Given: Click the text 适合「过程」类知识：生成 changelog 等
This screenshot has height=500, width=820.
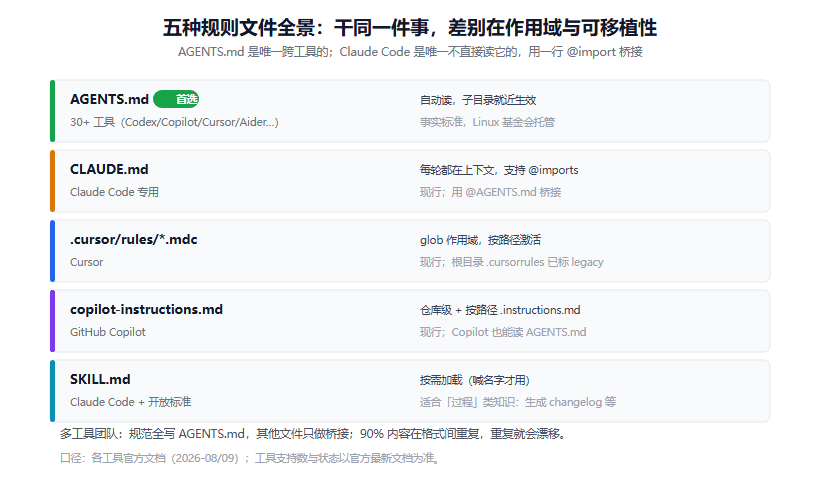Looking at the screenshot, I should (x=518, y=402).
